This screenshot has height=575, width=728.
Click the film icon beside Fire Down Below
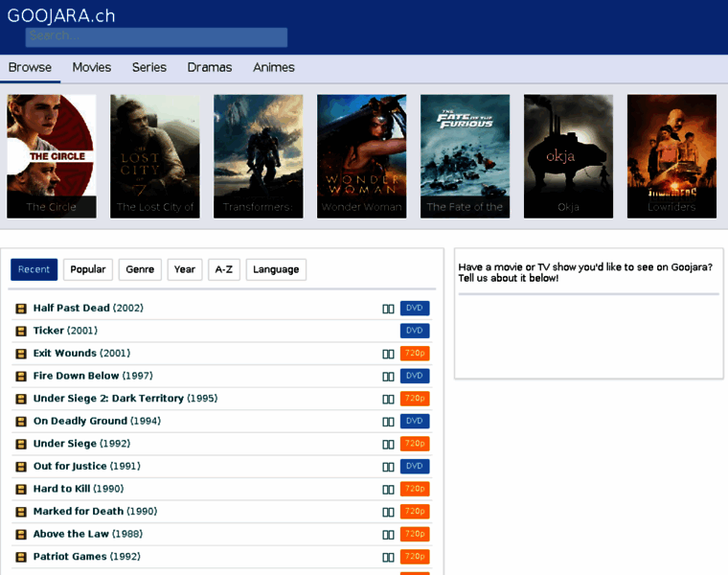(x=21, y=377)
